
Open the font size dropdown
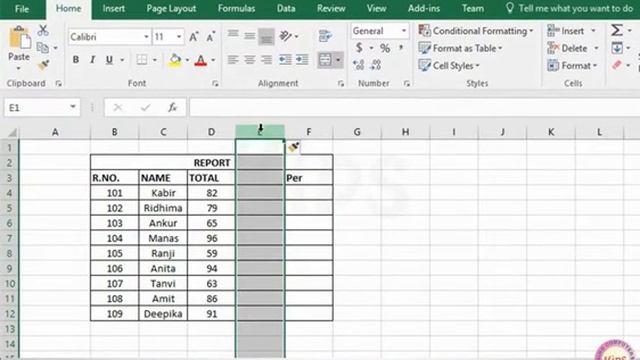(179, 37)
